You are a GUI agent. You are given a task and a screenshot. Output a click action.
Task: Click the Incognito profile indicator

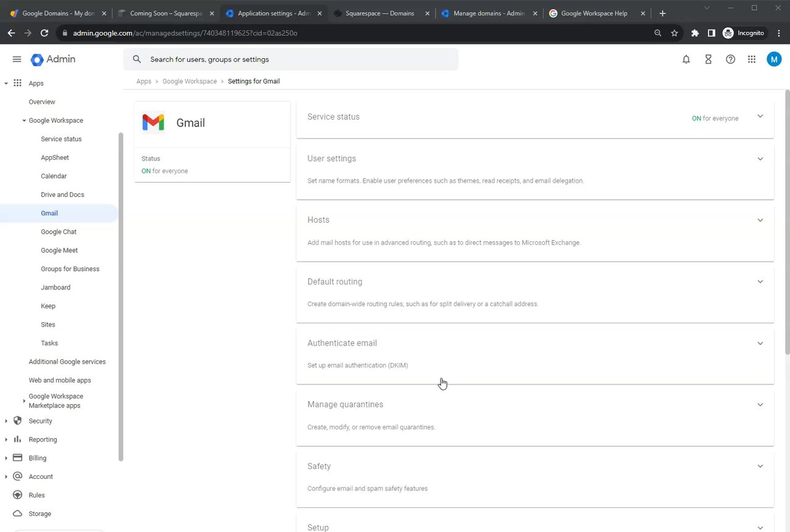click(x=744, y=33)
